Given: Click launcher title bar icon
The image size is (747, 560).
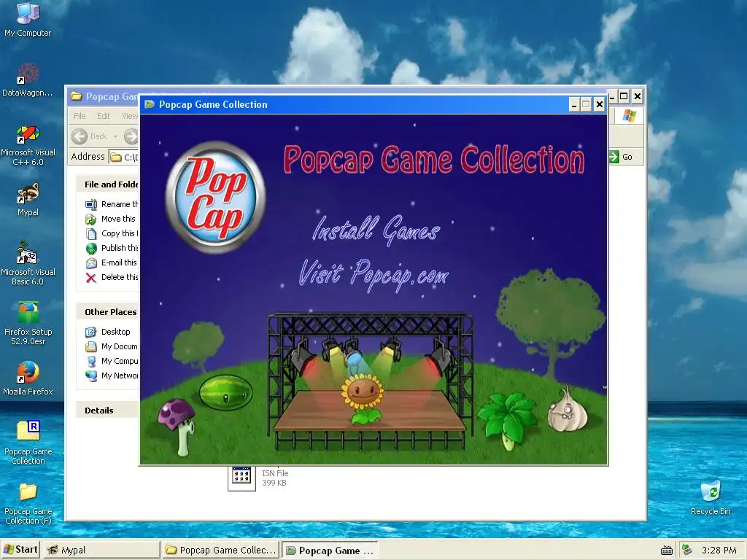Looking at the screenshot, I should 150,104.
